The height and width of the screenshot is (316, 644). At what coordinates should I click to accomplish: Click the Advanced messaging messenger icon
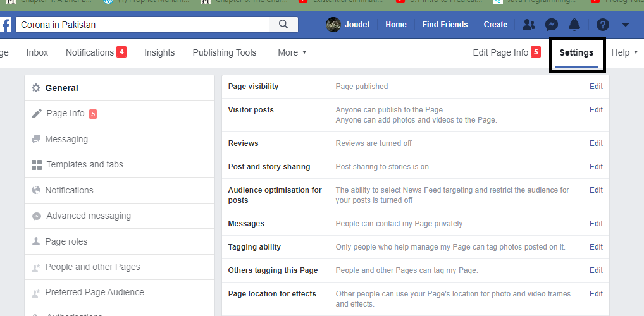37,216
